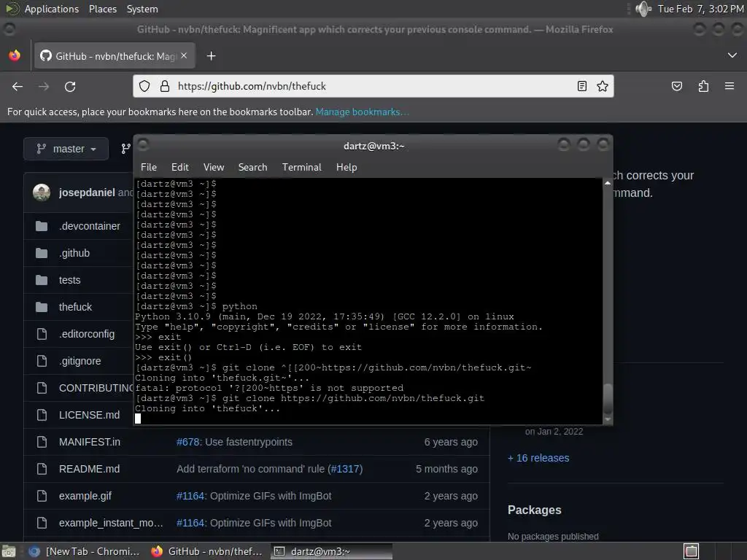
Task: Open example_instant_mo... file
Action: (x=111, y=523)
